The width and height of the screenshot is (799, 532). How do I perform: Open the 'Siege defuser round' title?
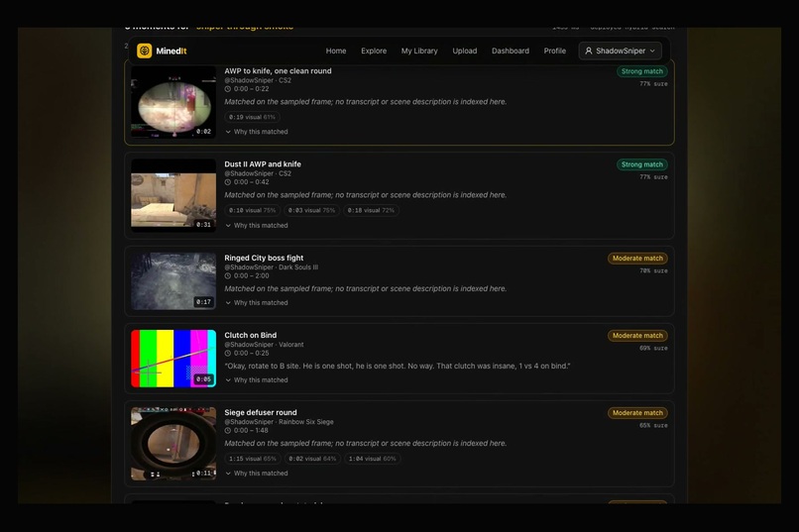(261, 412)
